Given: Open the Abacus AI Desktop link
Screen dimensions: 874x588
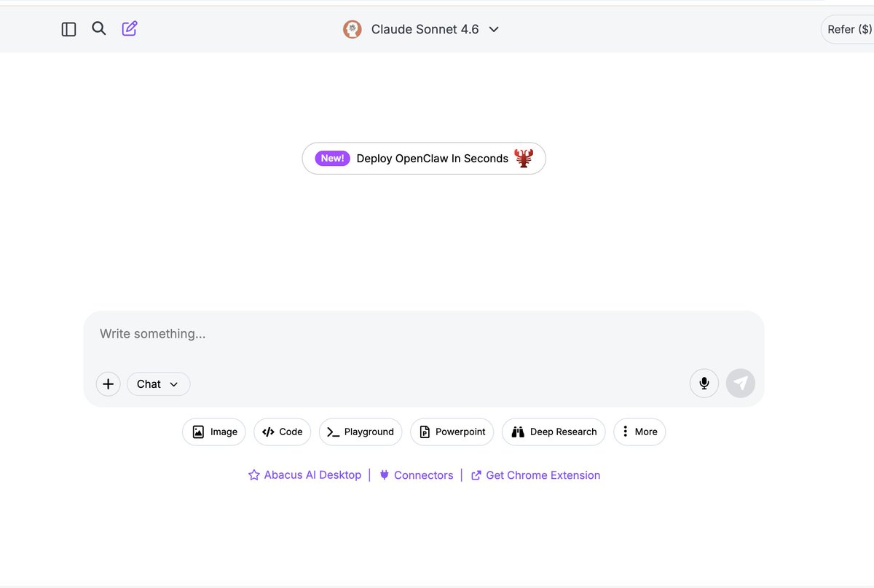Looking at the screenshot, I should (x=305, y=475).
